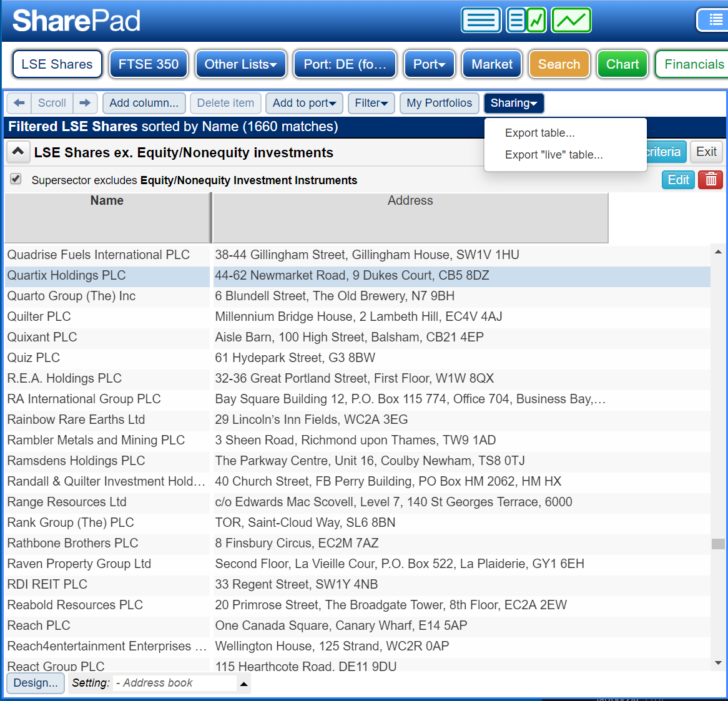The image size is (728, 701).
Task: Select the FTSE 350 tab
Action: [x=149, y=64]
